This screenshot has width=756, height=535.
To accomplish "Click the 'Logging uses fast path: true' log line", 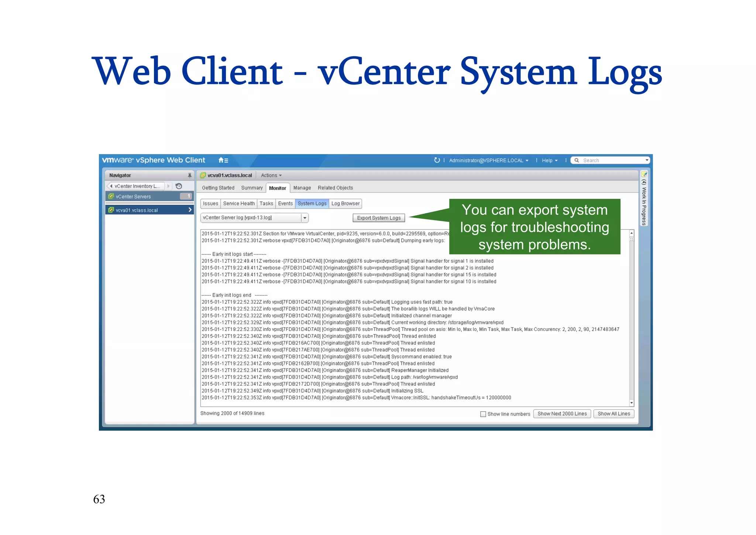I will (x=327, y=302).
